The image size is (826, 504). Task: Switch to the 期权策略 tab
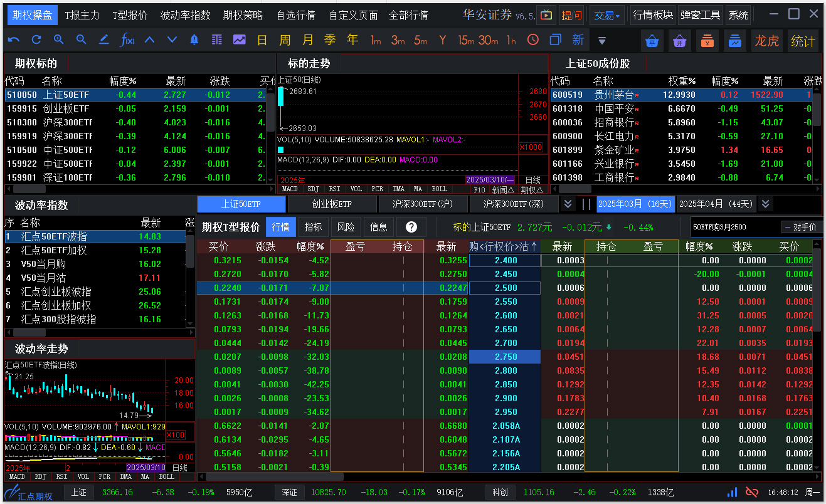[243, 15]
